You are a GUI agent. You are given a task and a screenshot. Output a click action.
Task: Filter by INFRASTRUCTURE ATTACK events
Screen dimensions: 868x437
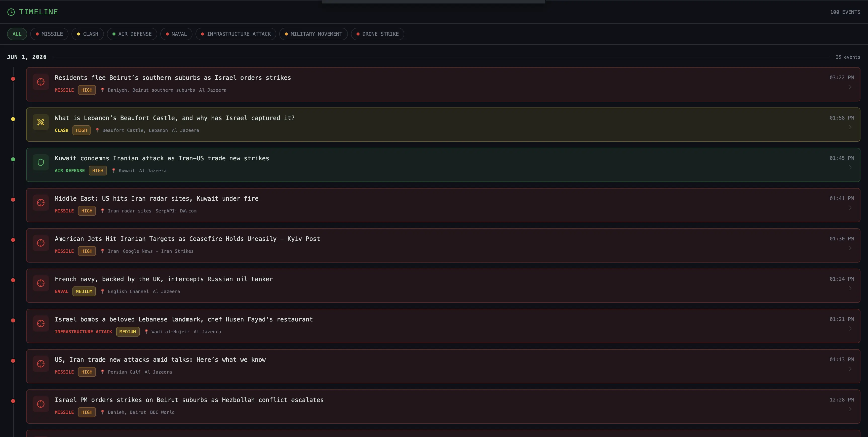[236, 34]
